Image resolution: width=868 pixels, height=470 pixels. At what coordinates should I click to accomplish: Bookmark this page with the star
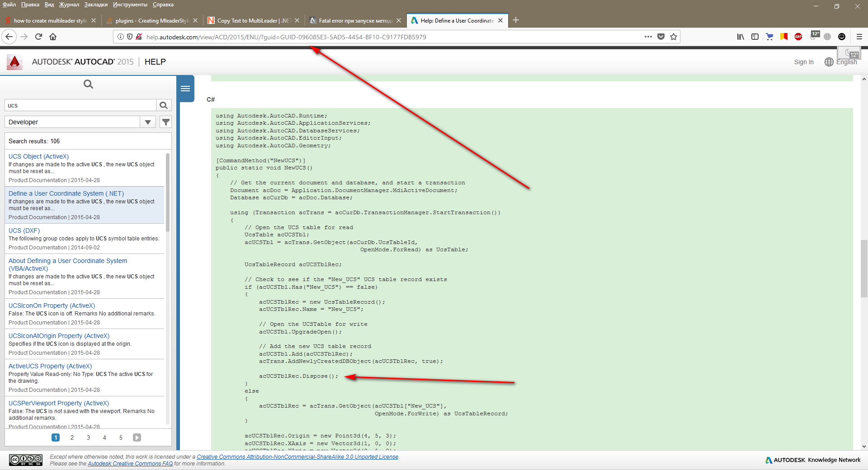[674, 37]
